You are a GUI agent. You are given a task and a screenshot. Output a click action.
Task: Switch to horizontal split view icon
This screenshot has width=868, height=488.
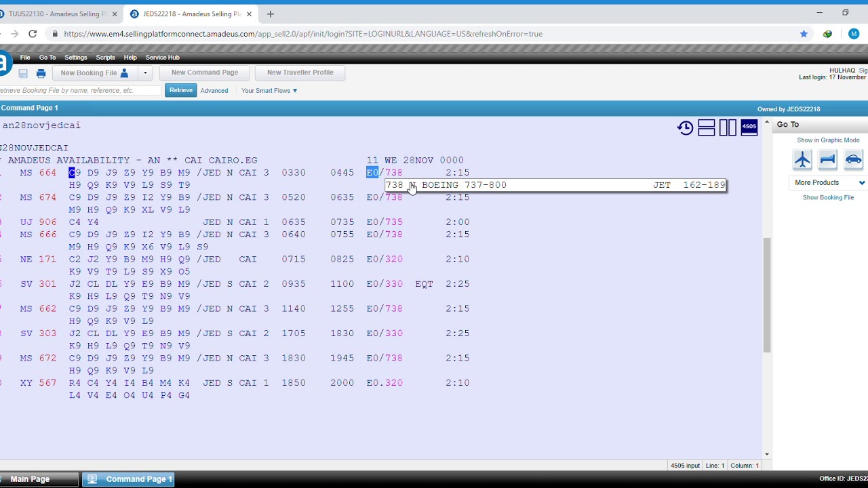pyautogui.click(x=707, y=127)
